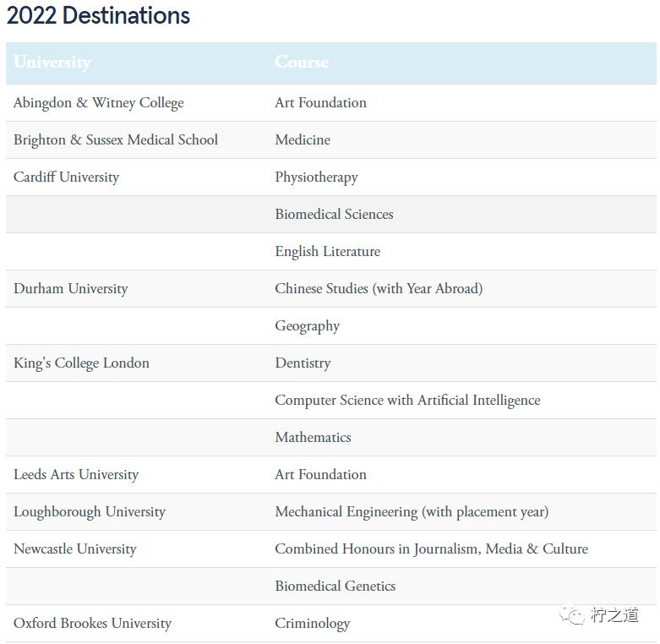Click the "Medicine" course cell
This screenshot has height=644, width=660.
[x=303, y=139]
